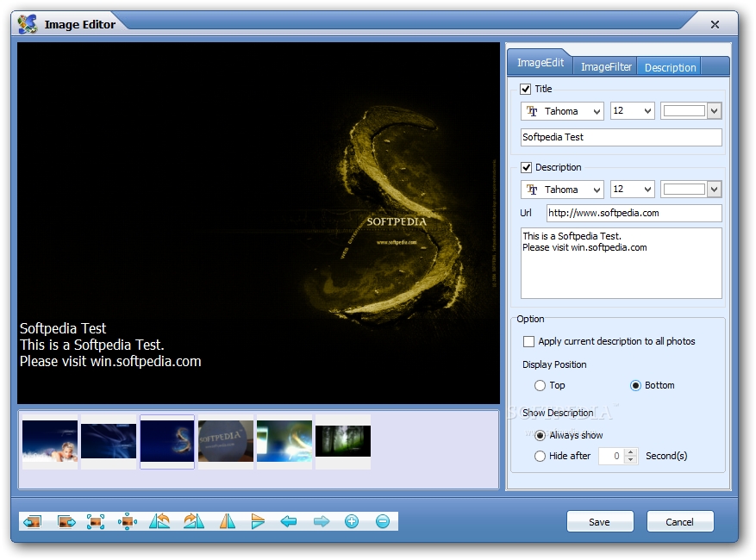
Task: Select the Top display position
Action: pyautogui.click(x=540, y=386)
